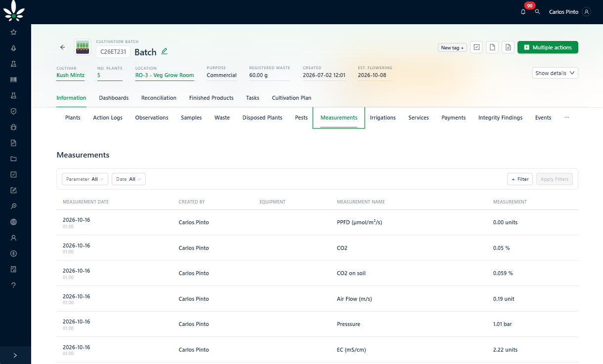This screenshot has height=364, width=603.
Task: Click the Measurement Date column header
Action: tap(86, 202)
